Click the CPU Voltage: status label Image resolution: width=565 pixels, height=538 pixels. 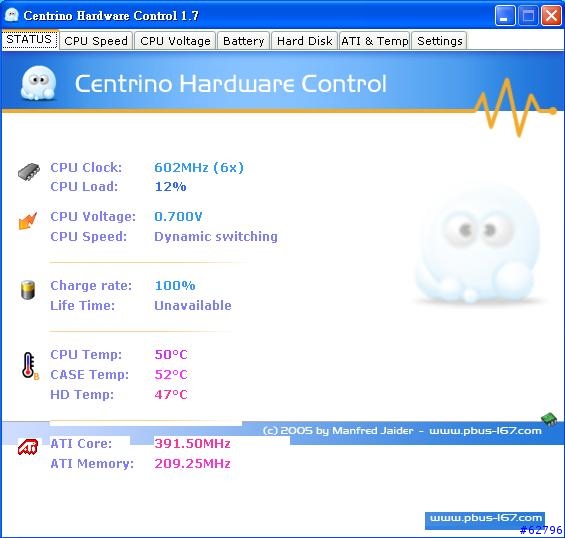93,217
